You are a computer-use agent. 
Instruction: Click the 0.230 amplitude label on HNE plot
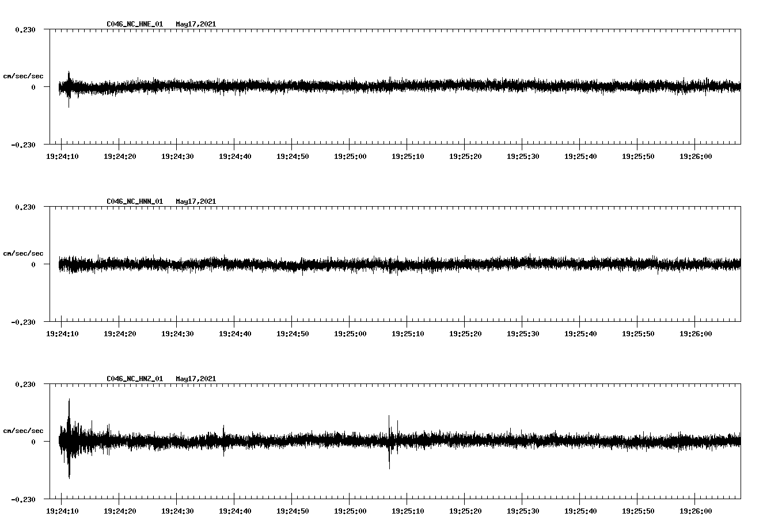pyautogui.click(x=24, y=29)
